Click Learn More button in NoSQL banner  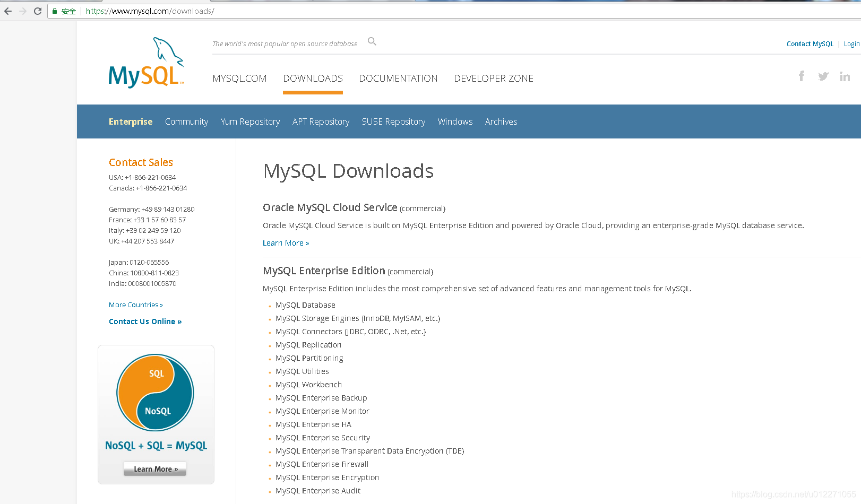coord(155,469)
